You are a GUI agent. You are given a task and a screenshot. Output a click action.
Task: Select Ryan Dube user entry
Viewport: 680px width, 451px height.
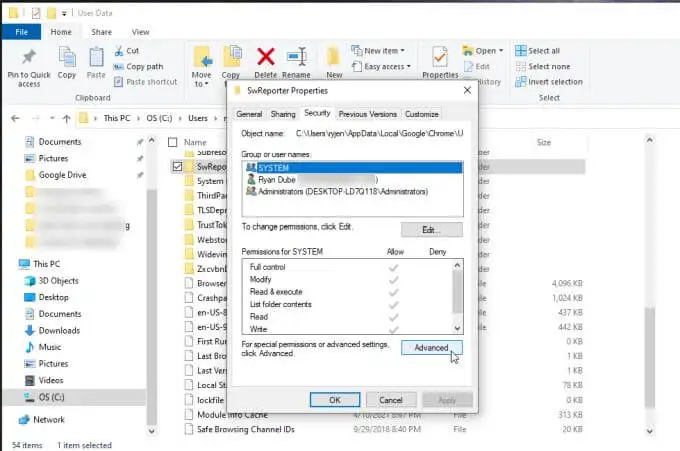352,180
